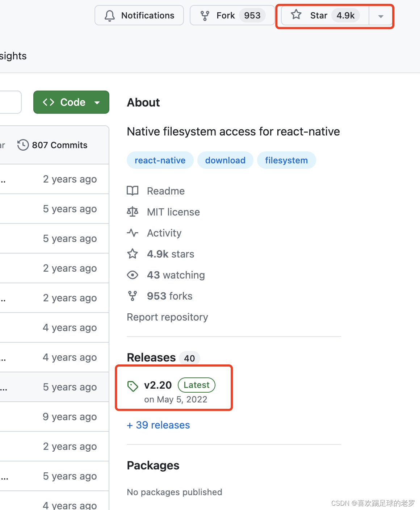View the 43 watching link
Viewport: 420px width, 510px height.
[x=176, y=275]
